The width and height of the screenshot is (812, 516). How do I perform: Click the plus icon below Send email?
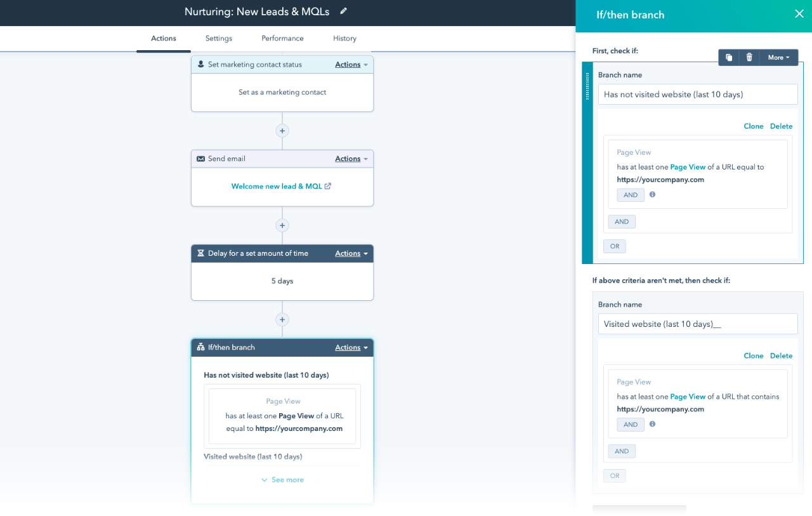tap(282, 225)
